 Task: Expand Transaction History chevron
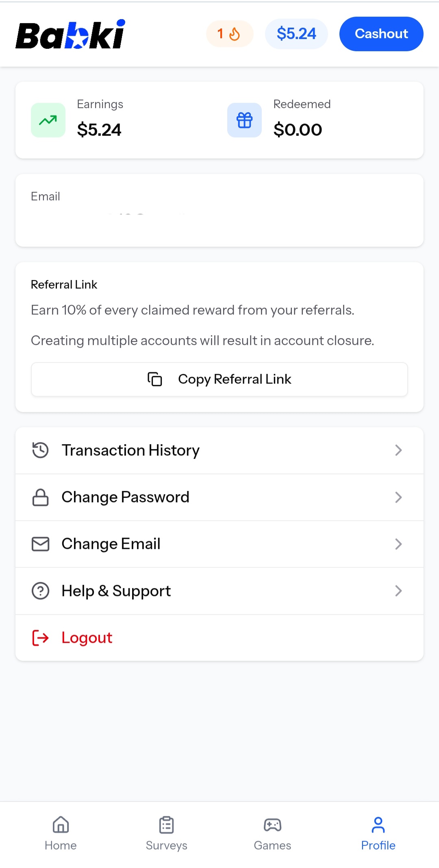(398, 450)
